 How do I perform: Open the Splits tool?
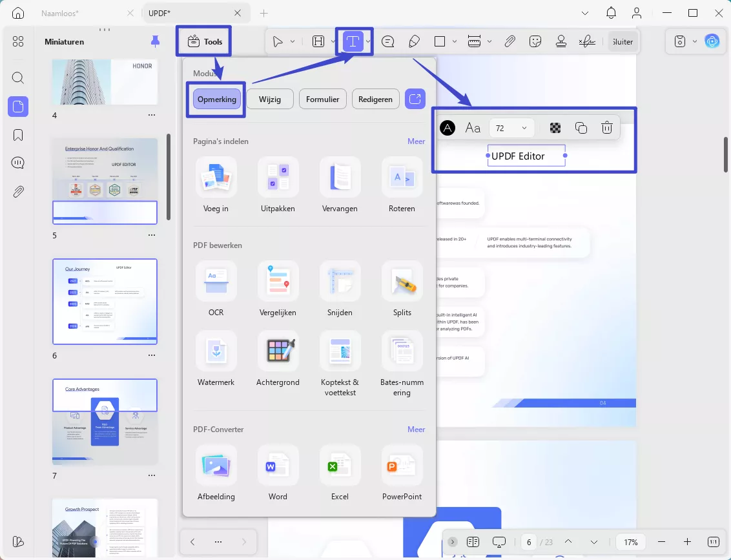(402, 281)
